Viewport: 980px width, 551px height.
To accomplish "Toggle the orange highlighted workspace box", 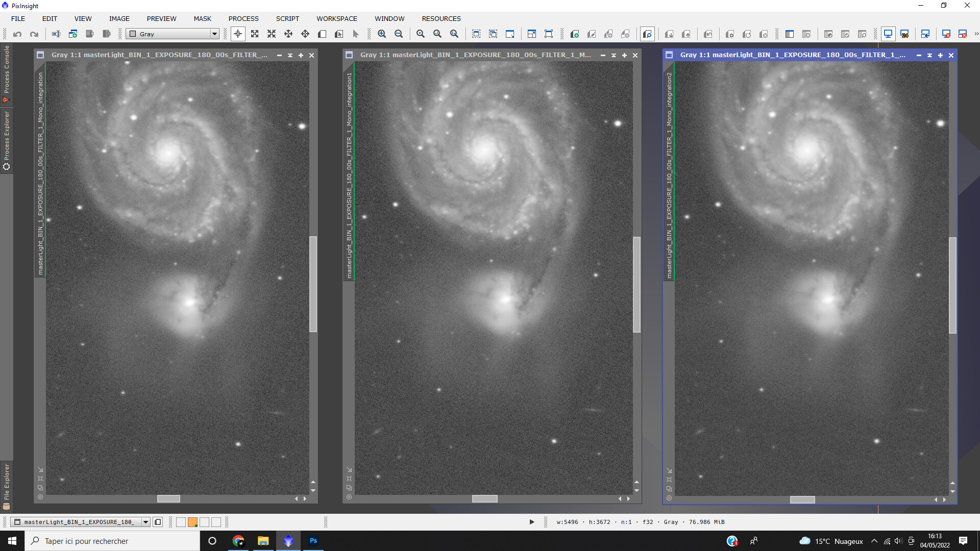I will pyautogui.click(x=192, y=522).
